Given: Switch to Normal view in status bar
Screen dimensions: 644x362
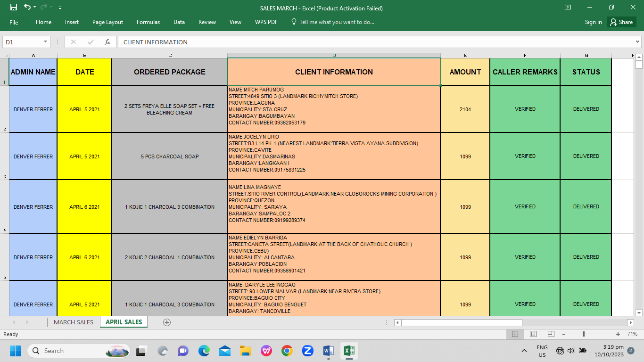Looking at the screenshot, I should point(515,334).
